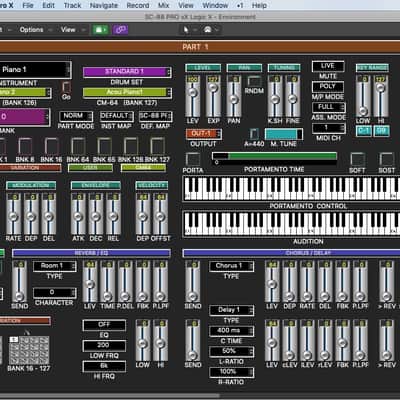Viewport: 400px width, 400px height.
Task: Click the ATK envelope slider
Action: pyautogui.click(x=78, y=214)
